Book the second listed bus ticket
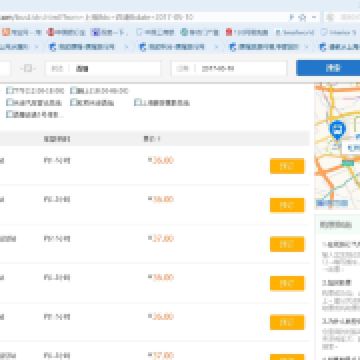 pyautogui.click(x=287, y=205)
